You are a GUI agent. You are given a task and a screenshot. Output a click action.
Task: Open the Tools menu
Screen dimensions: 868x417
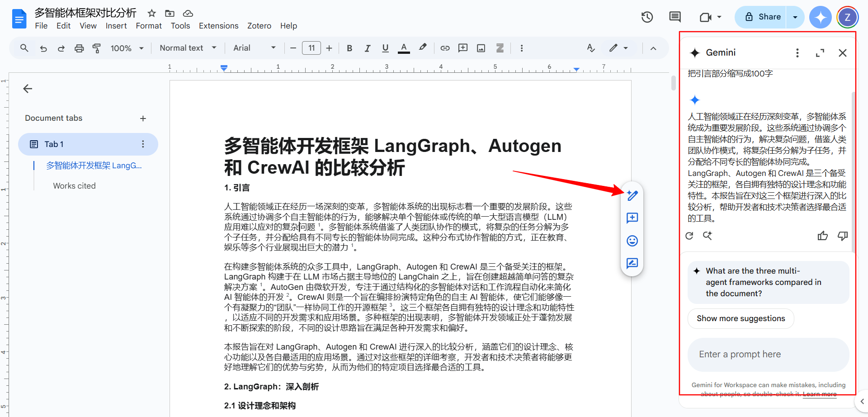tap(180, 26)
